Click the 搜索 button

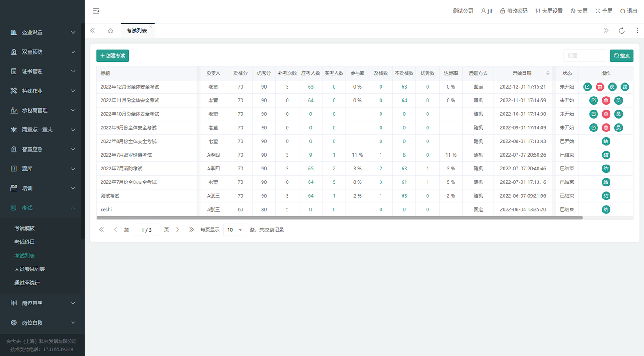click(622, 55)
